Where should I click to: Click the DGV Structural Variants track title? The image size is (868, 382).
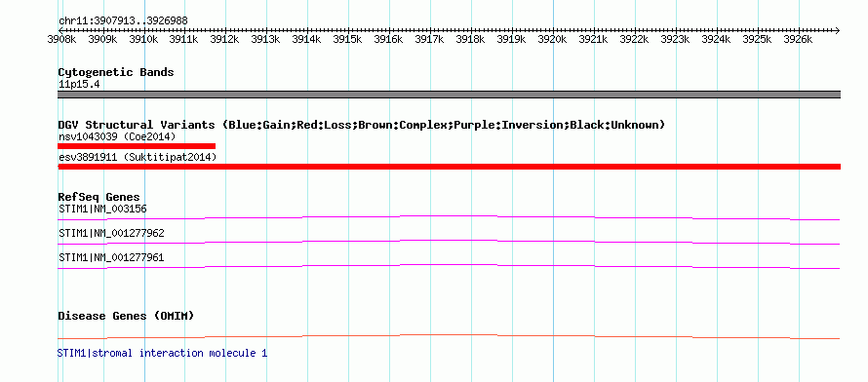[x=361, y=125]
